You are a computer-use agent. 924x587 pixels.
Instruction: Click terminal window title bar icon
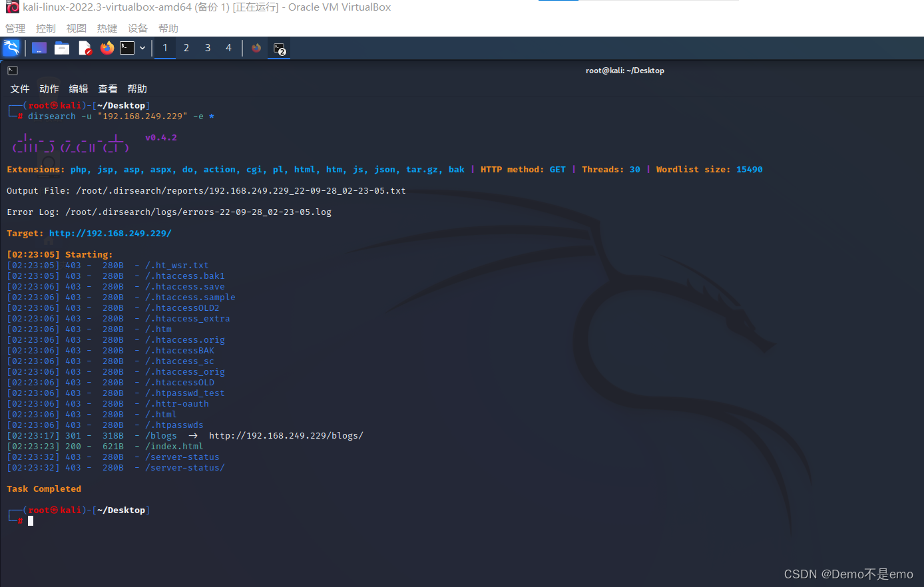point(13,71)
